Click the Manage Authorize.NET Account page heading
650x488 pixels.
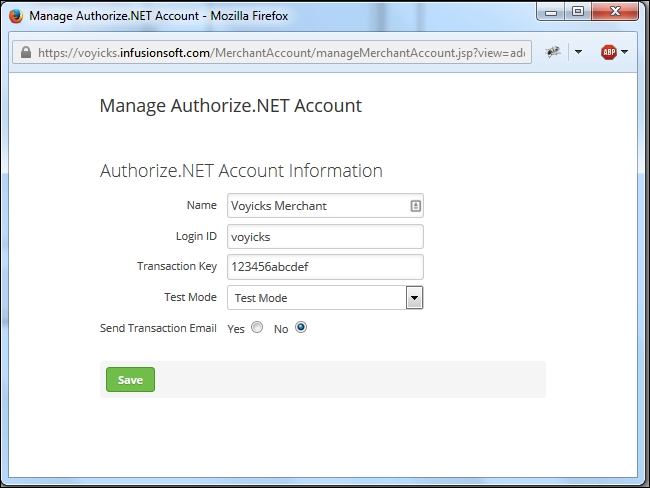click(230, 105)
